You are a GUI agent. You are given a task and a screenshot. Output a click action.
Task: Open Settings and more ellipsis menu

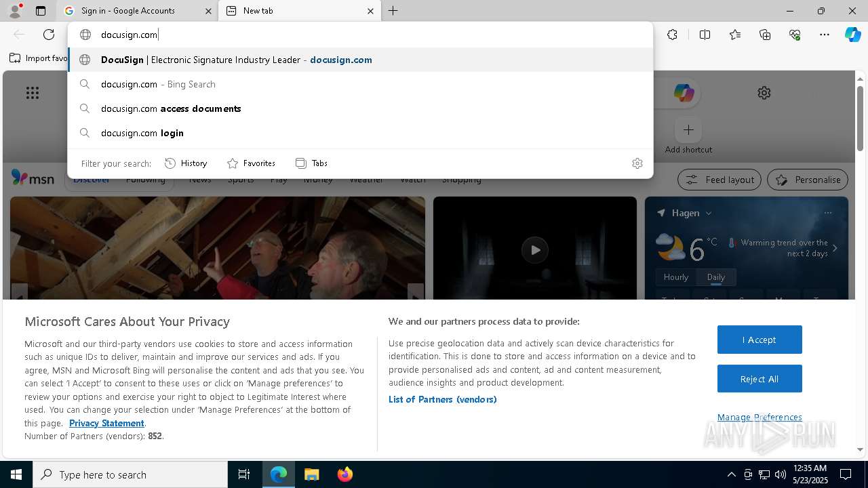(x=825, y=35)
